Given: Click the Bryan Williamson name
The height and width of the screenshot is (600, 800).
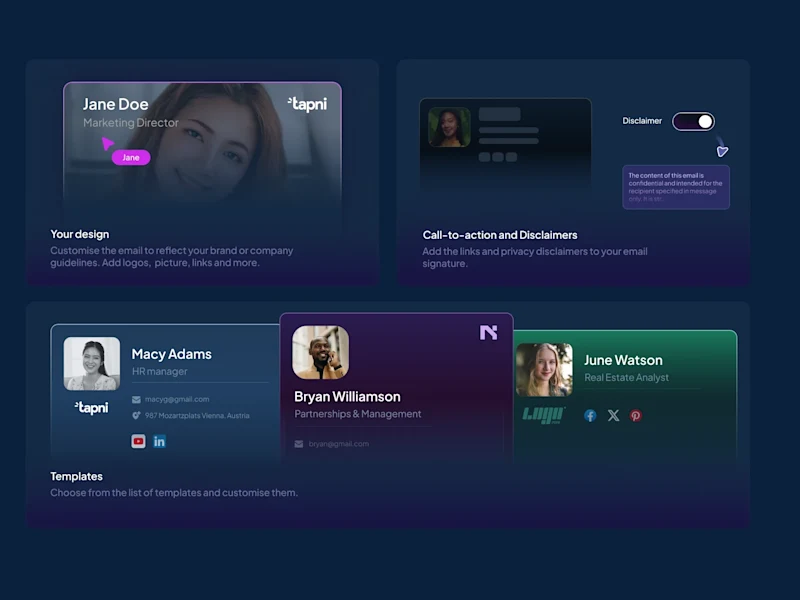Looking at the screenshot, I should click(347, 396).
